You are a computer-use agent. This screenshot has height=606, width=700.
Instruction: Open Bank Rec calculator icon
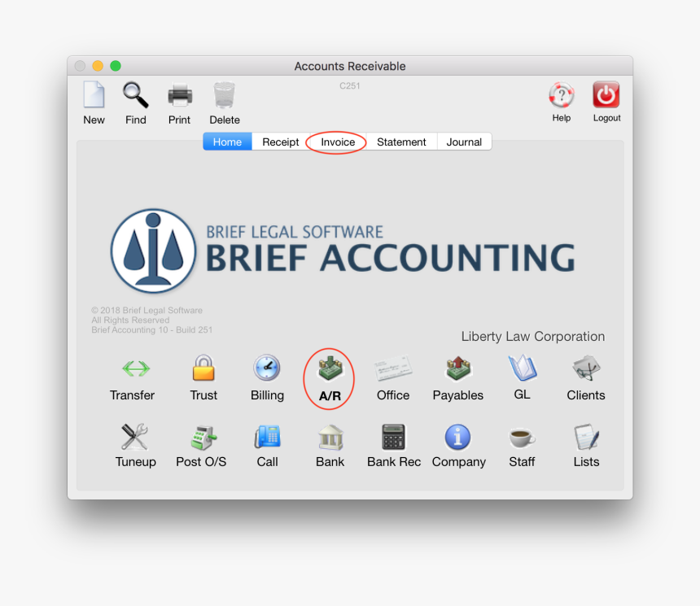pyautogui.click(x=394, y=437)
